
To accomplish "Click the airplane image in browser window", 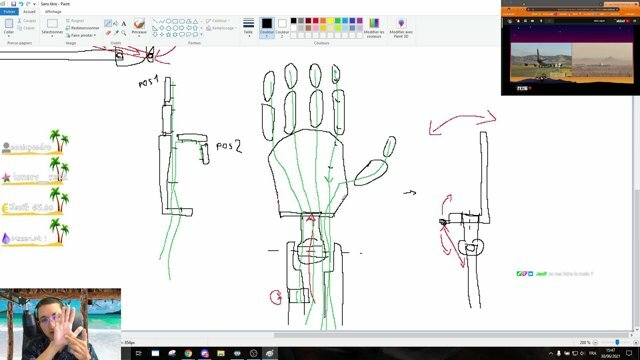I will point(541,61).
